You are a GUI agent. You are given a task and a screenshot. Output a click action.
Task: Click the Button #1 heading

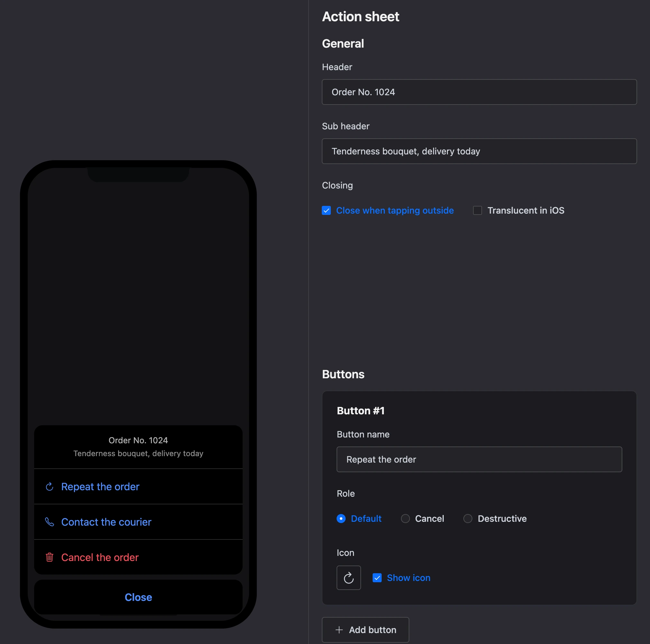[361, 410]
